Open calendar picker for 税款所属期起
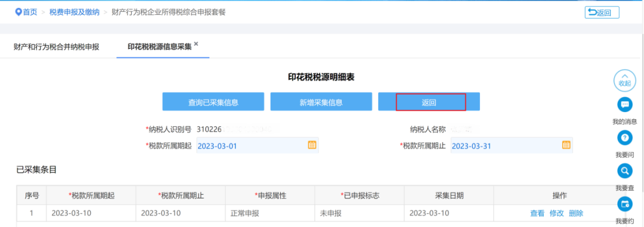644x227 pixels. point(312,145)
